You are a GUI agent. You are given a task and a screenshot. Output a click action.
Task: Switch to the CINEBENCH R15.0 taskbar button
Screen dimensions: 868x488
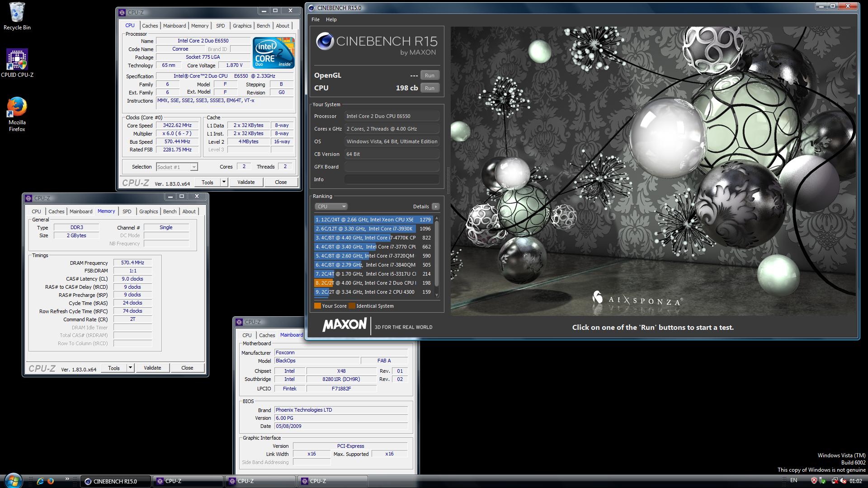(x=116, y=481)
